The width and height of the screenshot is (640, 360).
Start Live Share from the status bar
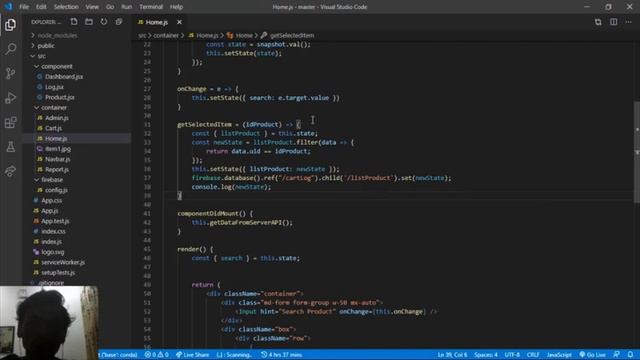click(192, 355)
